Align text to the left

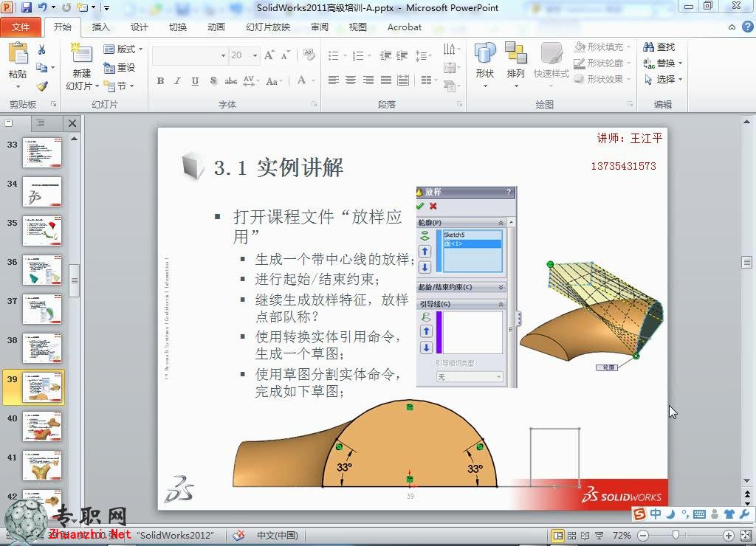coord(334,80)
